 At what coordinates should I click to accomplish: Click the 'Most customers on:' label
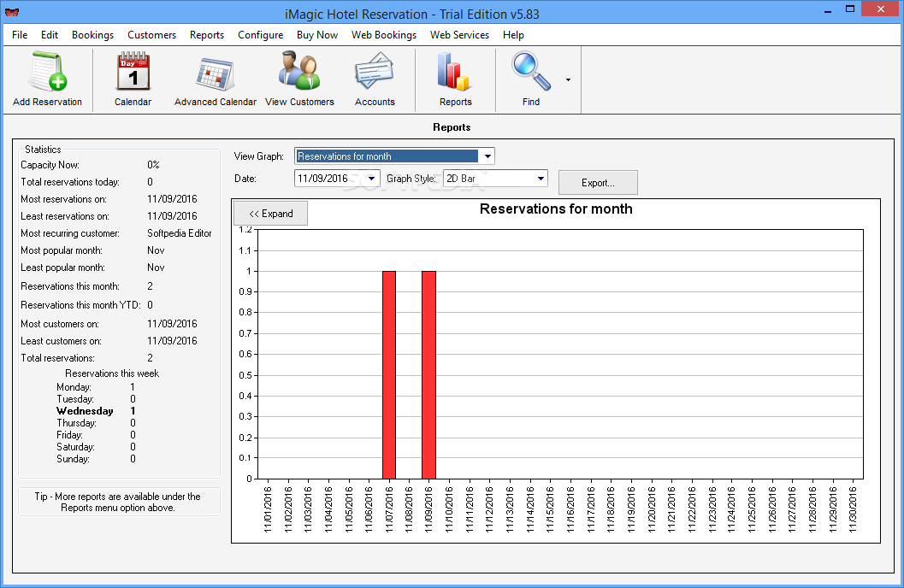60,324
